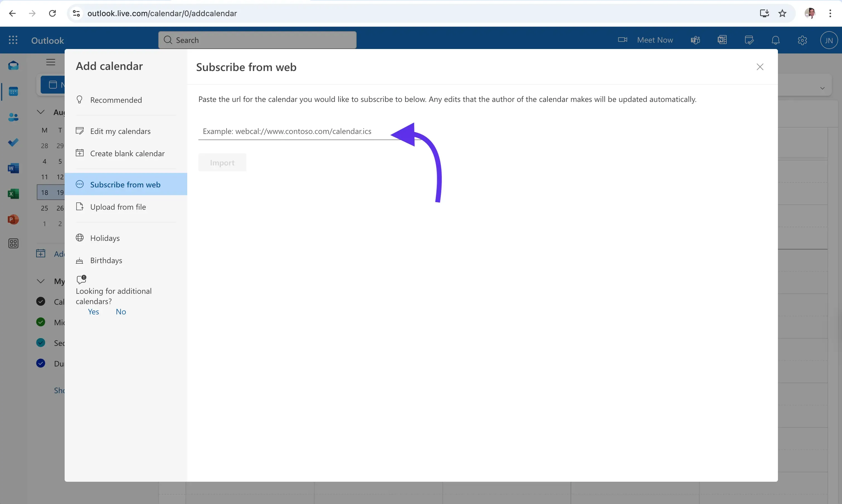Uncheck the first calendar in My calendars

(40, 301)
